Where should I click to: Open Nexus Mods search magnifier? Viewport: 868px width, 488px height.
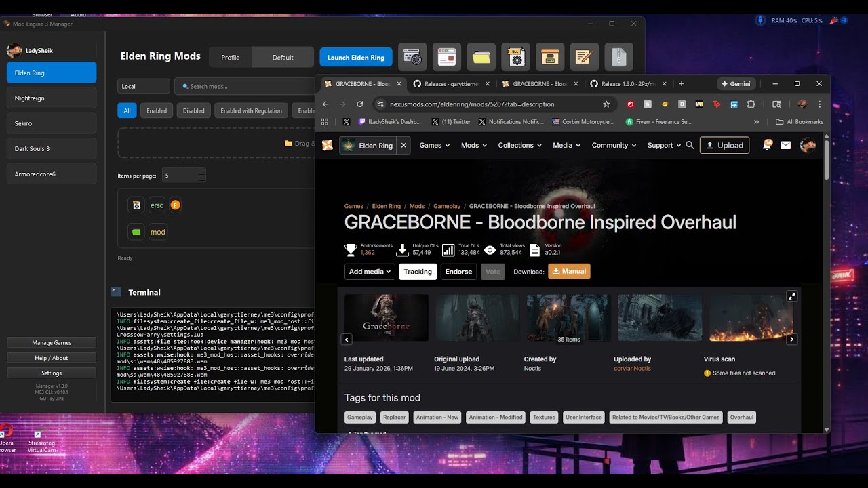(690, 145)
